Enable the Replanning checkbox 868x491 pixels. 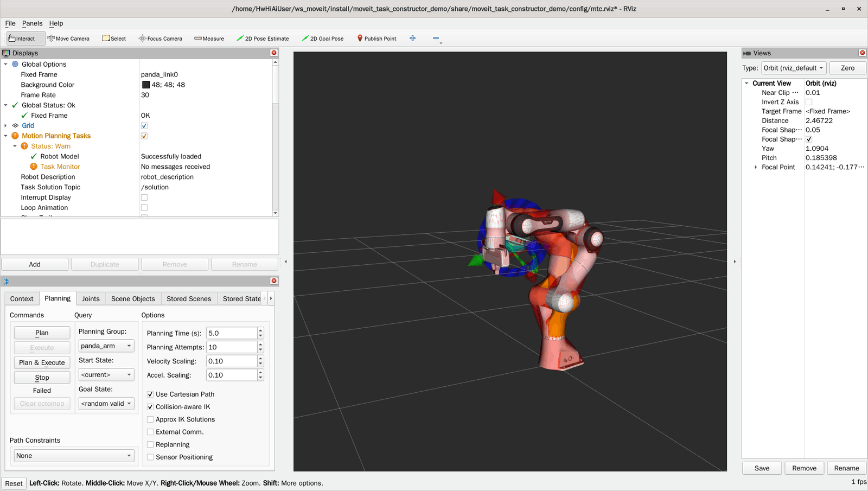click(150, 444)
